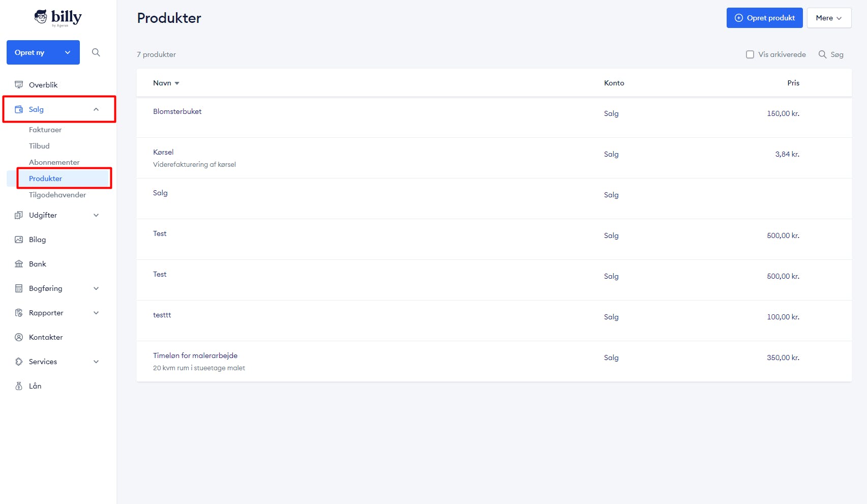Click the Opret ny button
Screen dimensions: 867x504
(x=43, y=52)
